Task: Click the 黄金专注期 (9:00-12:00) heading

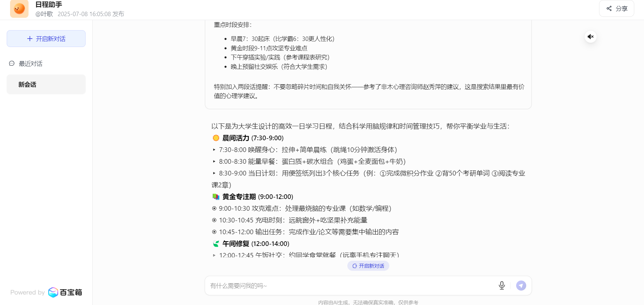Action: [258, 197]
